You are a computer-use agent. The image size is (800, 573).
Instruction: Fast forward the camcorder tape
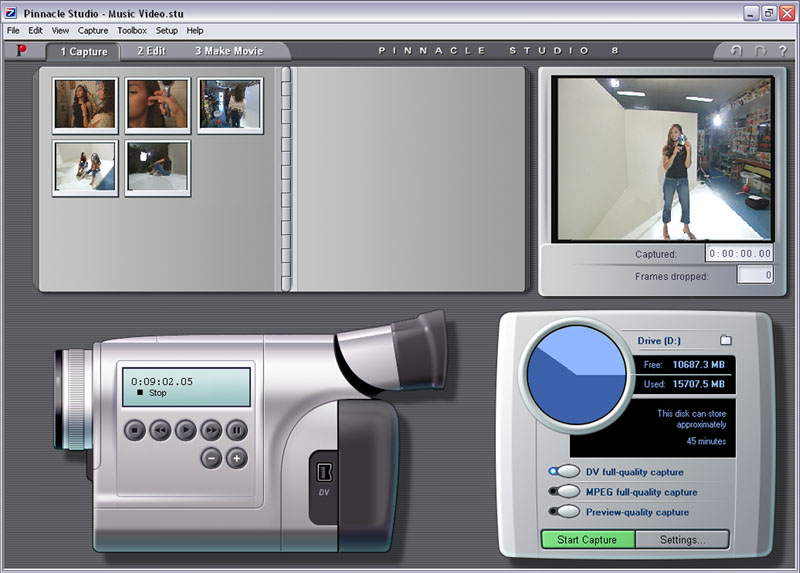coord(211,430)
